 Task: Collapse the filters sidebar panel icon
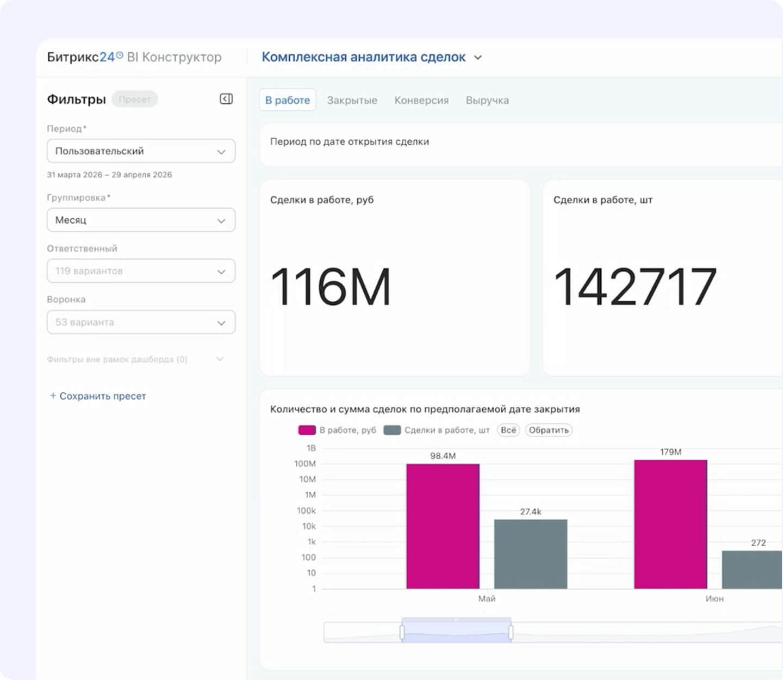coord(226,99)
